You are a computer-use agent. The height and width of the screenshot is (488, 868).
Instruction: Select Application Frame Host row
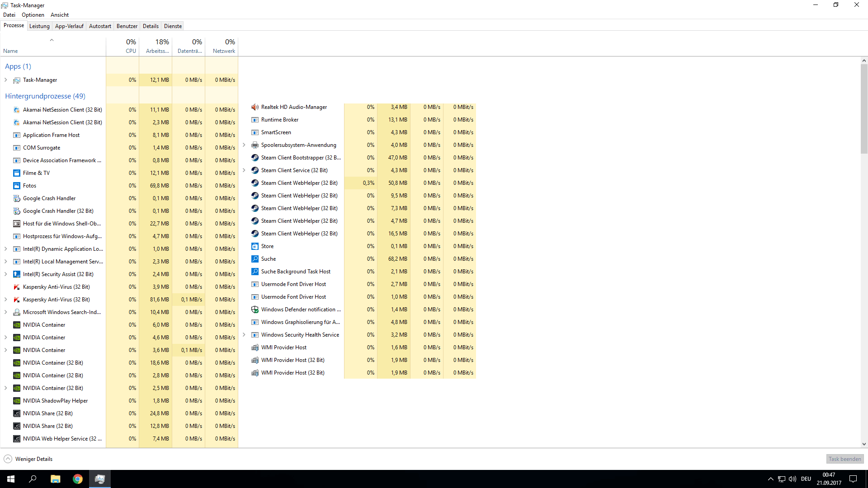(119, 135)
